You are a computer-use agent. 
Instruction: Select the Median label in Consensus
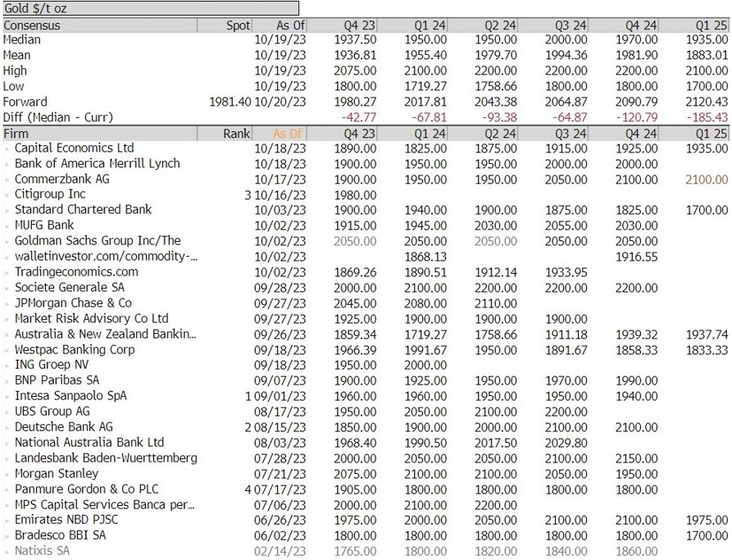point(22,40)
